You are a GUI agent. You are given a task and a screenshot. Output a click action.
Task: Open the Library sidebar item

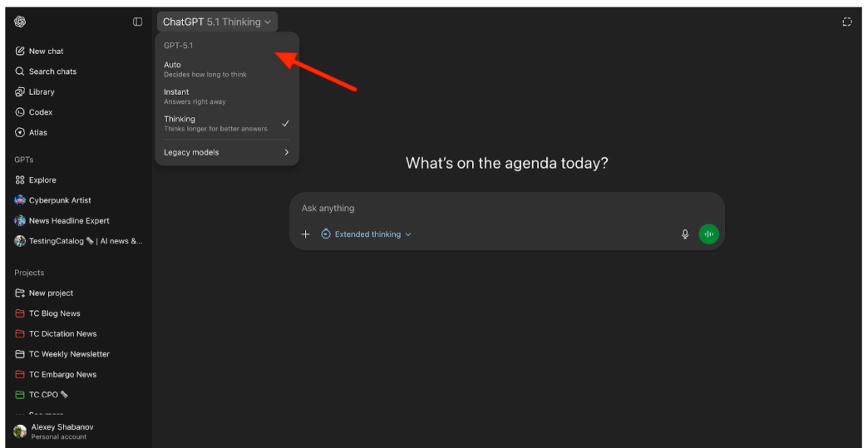coord(77,91)
